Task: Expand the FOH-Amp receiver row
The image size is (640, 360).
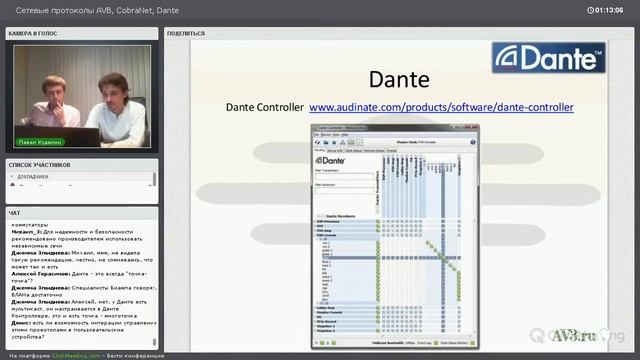Action: [x=315, y=231]
